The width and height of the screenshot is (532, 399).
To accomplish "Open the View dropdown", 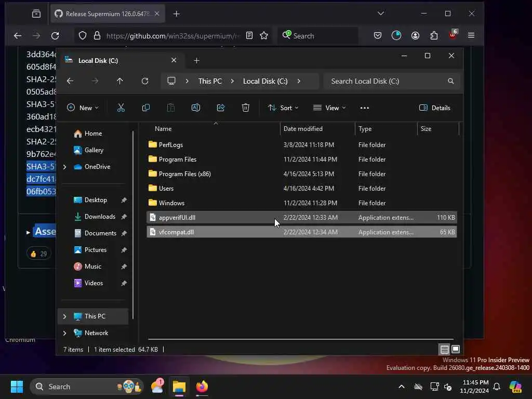I will (329, 108).
